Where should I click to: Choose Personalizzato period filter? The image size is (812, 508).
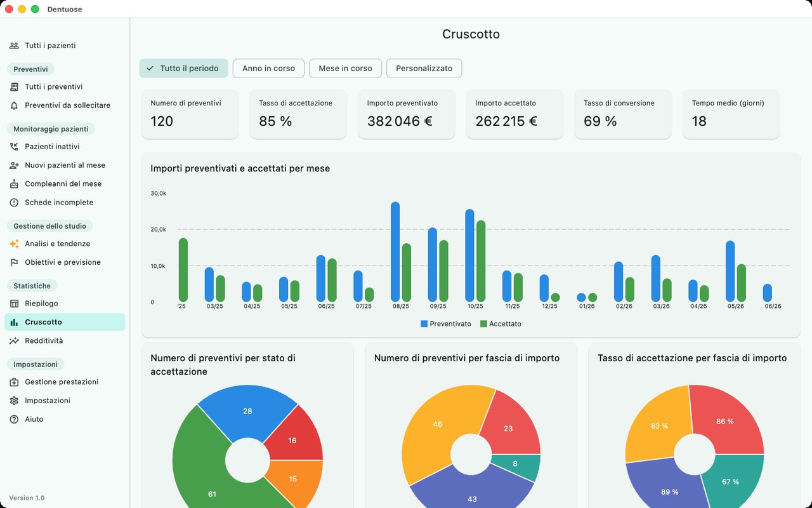coord(424,69)
